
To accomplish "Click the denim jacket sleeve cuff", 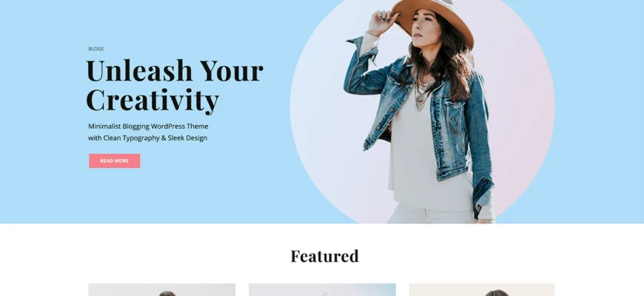I will 483,196.
